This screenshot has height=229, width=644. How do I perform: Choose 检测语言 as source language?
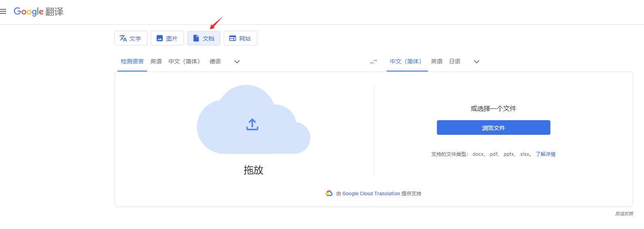click(x=132, y=61)
